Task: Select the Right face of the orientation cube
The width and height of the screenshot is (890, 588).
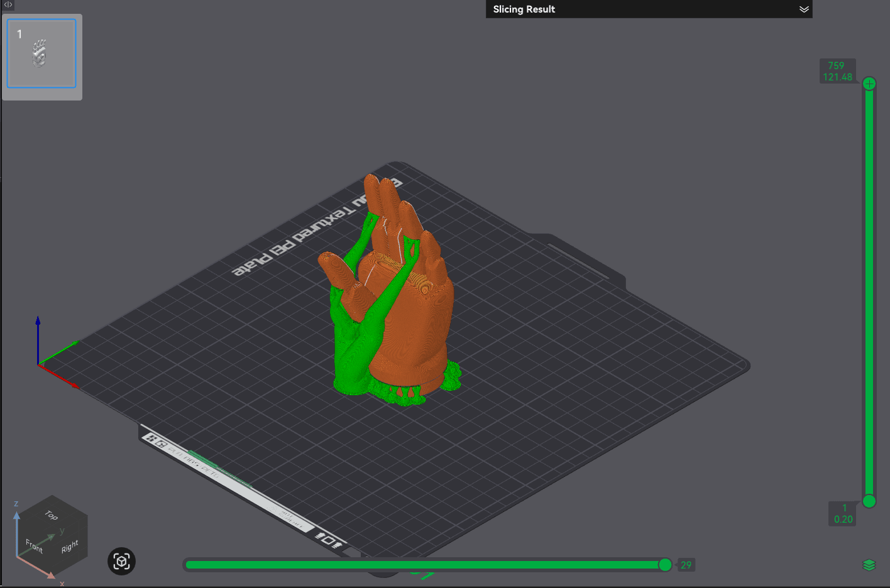Action: [x=69, y=547]
